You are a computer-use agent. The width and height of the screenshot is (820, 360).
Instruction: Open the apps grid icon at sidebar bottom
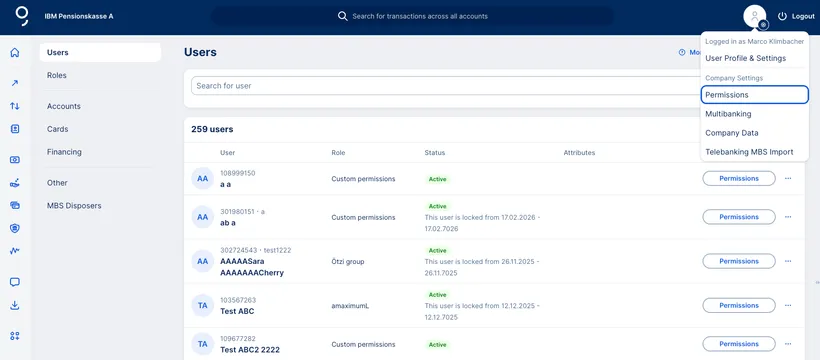(15, 336)
